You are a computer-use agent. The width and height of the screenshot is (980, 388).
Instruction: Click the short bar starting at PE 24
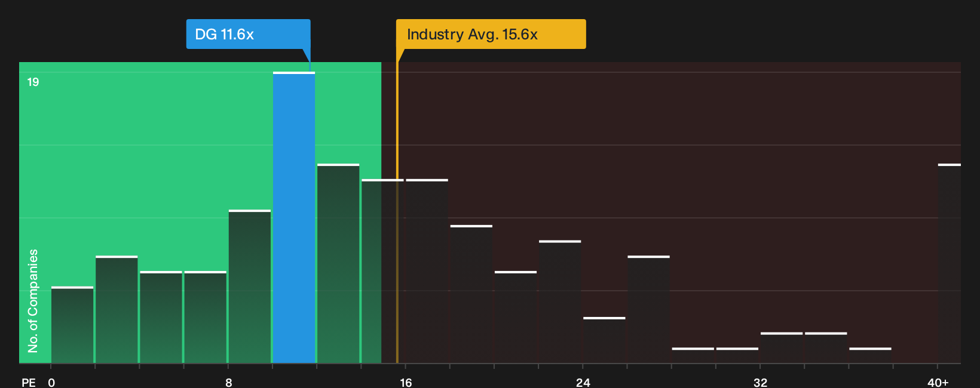coord(604,340)
